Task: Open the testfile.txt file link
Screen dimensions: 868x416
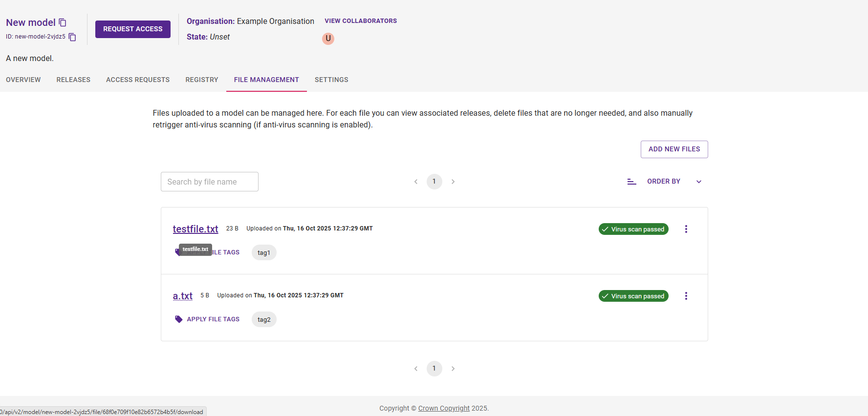Action: [x=195, y=229]
